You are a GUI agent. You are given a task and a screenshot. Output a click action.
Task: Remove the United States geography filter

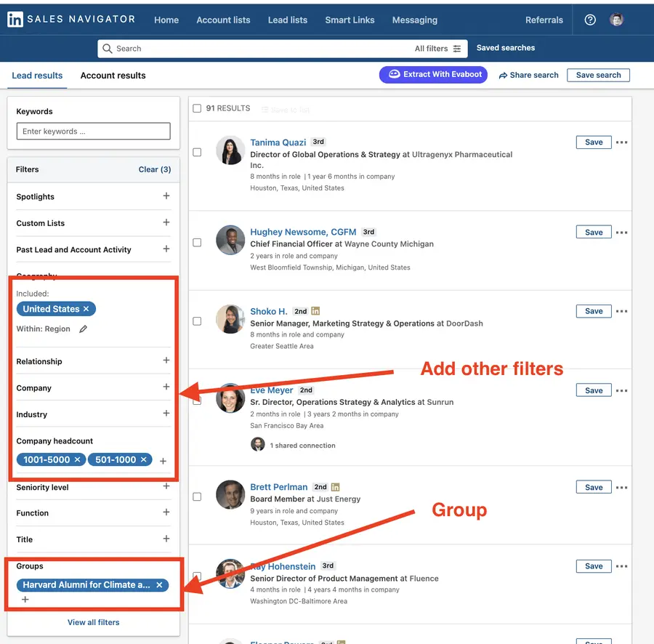pyautogui.click(x=86, y=309)
